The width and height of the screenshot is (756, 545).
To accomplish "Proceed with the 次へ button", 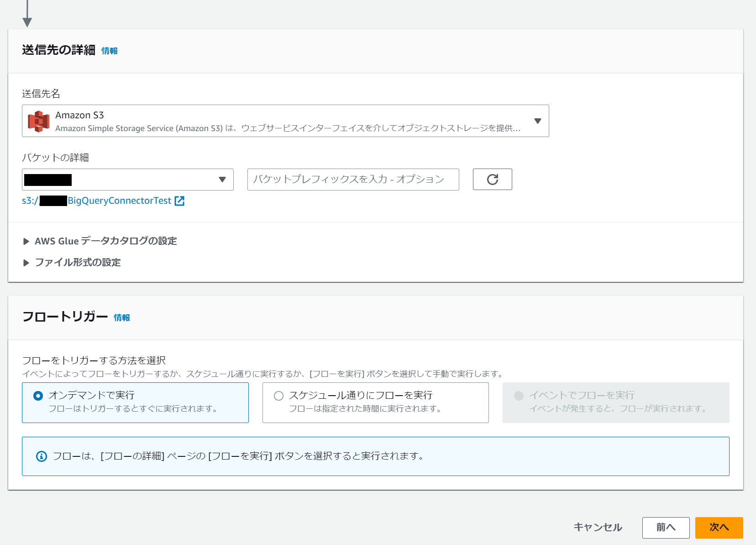I will tap(719, 528).
